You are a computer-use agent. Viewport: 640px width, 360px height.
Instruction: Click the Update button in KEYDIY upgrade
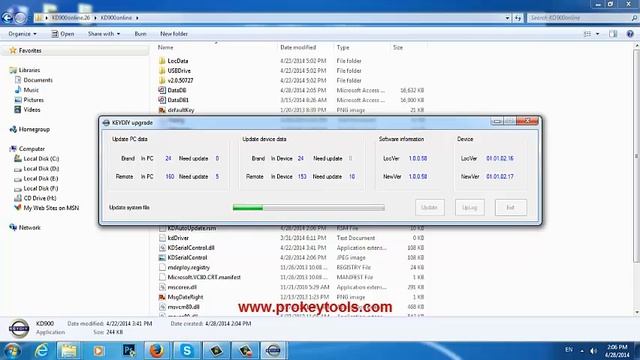429,207
